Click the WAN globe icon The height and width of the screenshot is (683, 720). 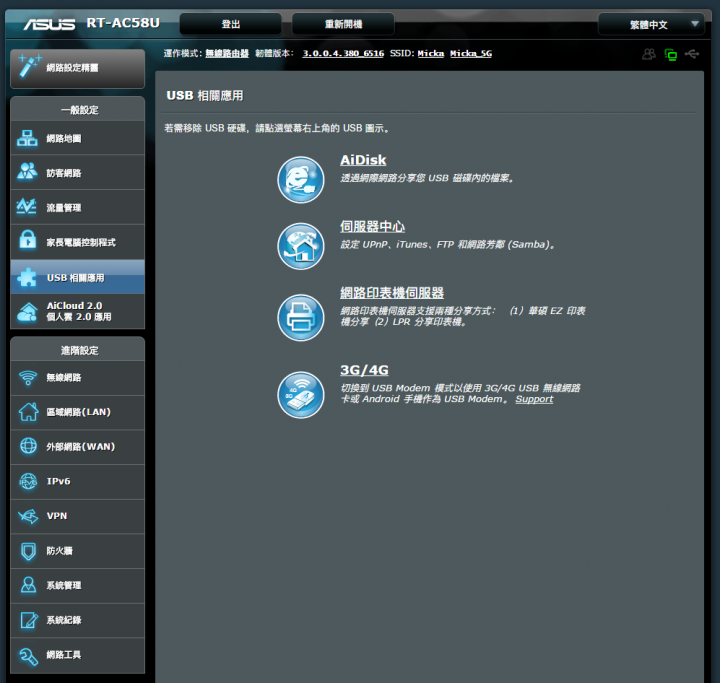coord(28,446)
